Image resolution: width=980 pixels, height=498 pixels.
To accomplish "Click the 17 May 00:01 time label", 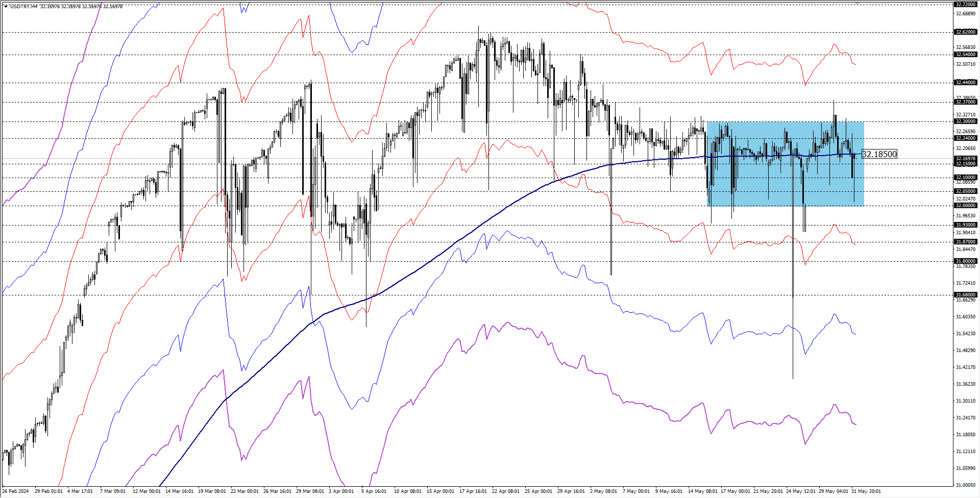I will tap(735, 491).
